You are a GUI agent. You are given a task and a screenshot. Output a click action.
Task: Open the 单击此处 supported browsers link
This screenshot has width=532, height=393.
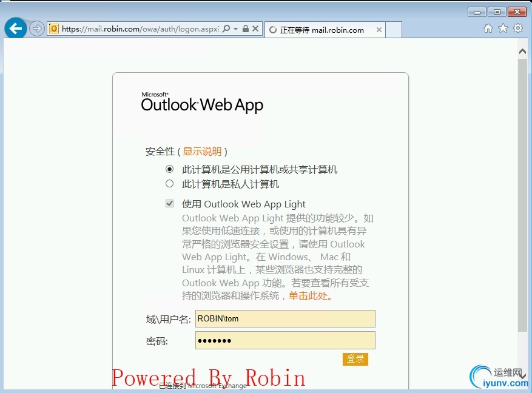coord(311,296)
